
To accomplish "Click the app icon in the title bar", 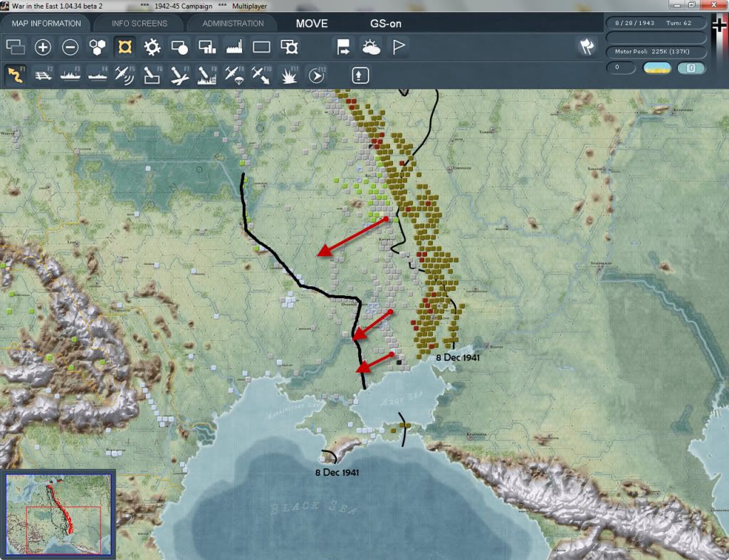I will tap(5, 6).
